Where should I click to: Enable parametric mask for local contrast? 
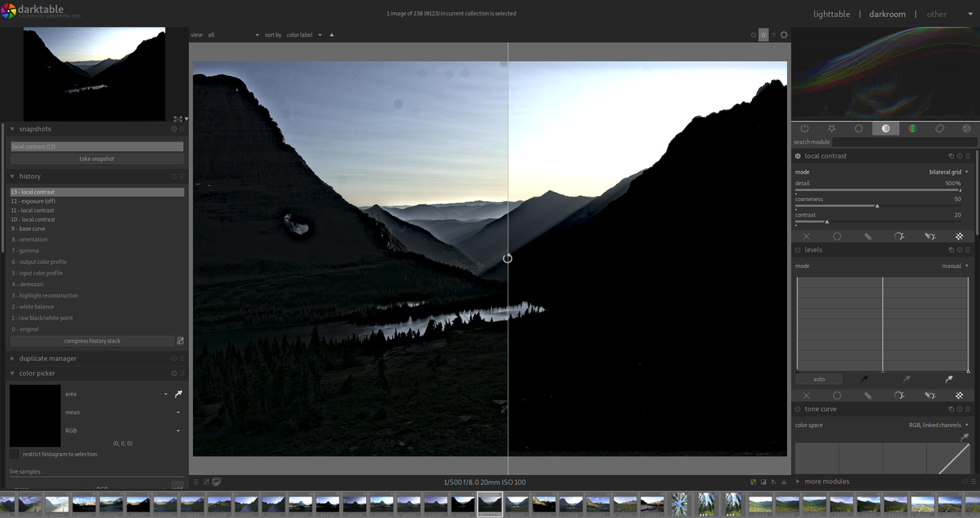[x=899, y=236]
